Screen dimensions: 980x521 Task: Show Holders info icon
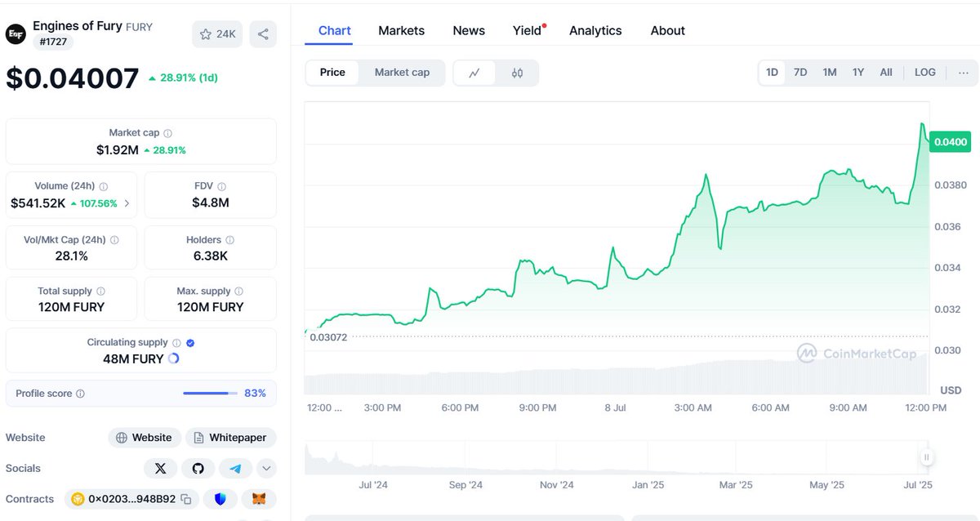pyautogui.click(x=229, y=240)
